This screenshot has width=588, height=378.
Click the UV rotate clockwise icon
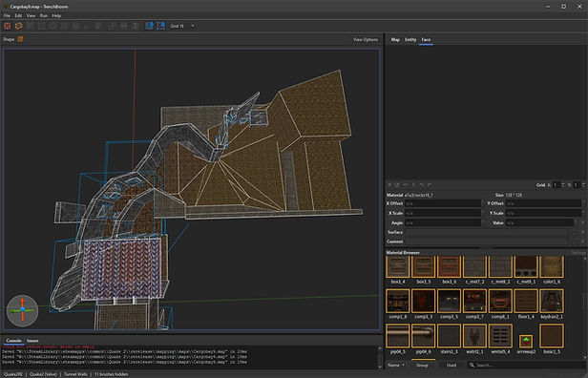click(429, 185)
